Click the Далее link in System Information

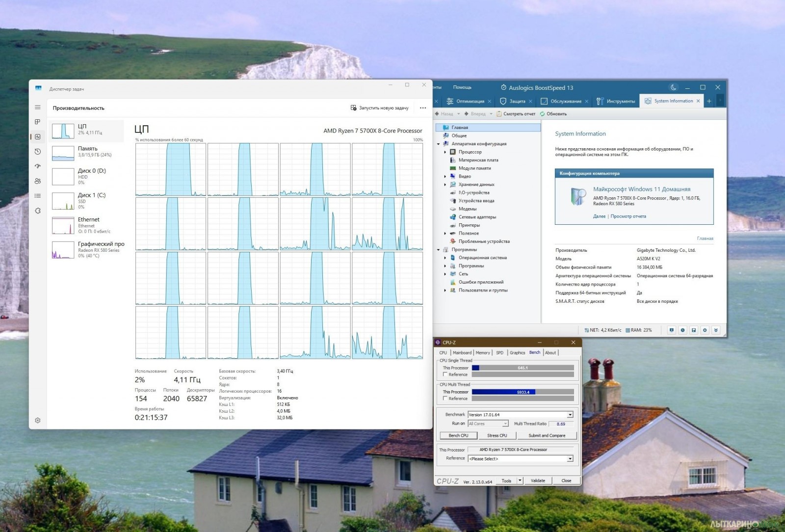(599, 216)
